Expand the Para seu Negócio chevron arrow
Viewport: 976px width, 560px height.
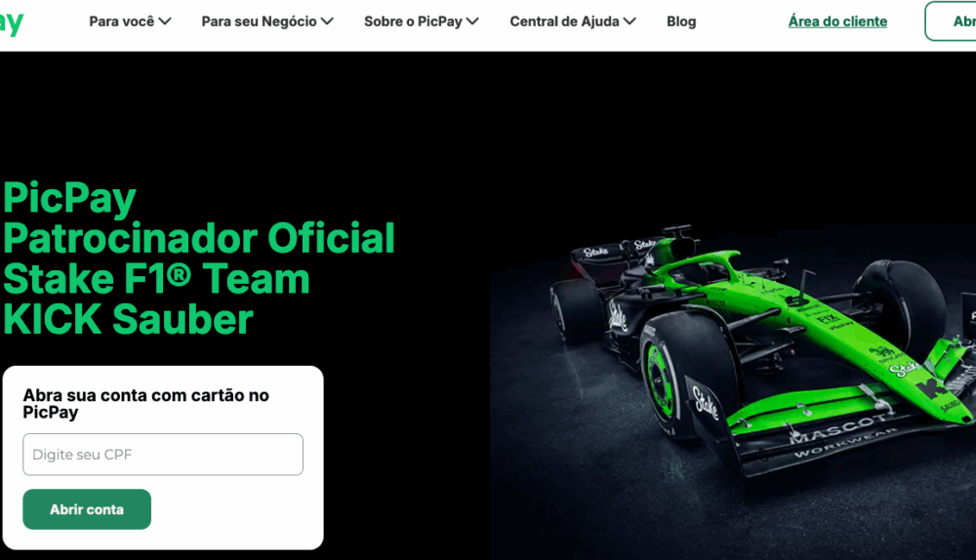point(327,21)
